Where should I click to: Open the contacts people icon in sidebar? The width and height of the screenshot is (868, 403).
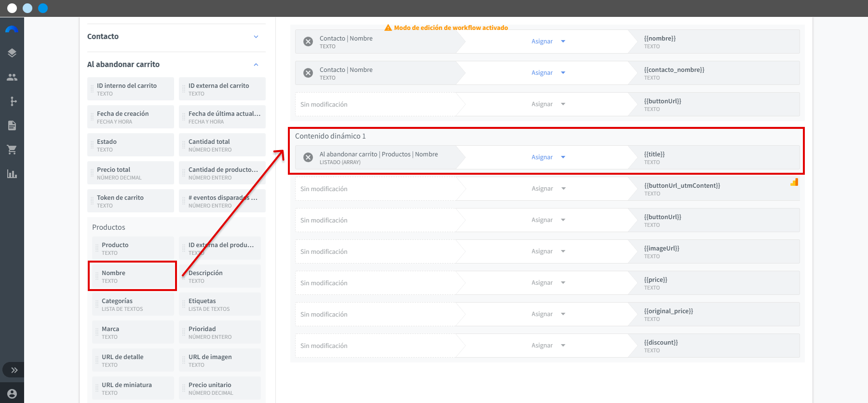click(x=12, y=77)
